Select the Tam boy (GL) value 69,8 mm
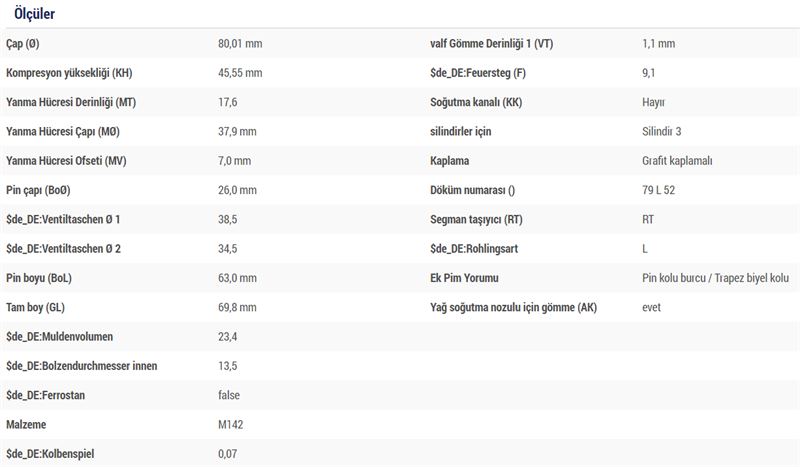 [237, 307]
